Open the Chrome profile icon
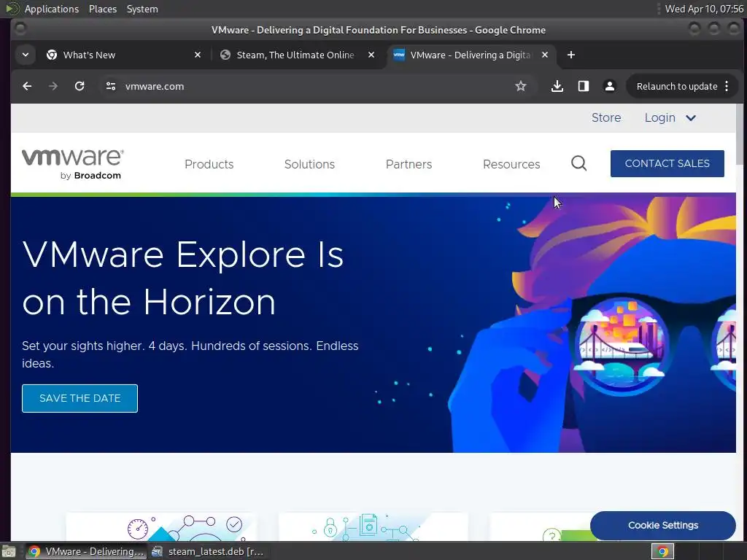 [x=609, y=86]
